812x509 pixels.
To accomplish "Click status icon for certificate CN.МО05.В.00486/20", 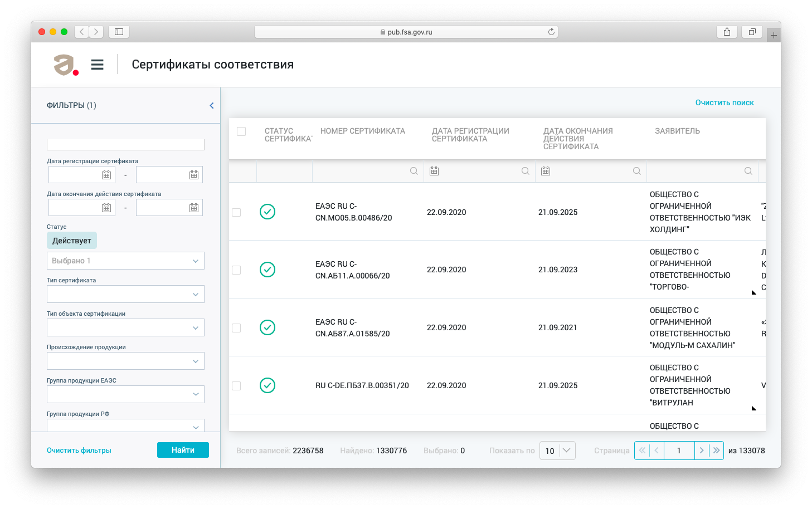I will [268, 212].
